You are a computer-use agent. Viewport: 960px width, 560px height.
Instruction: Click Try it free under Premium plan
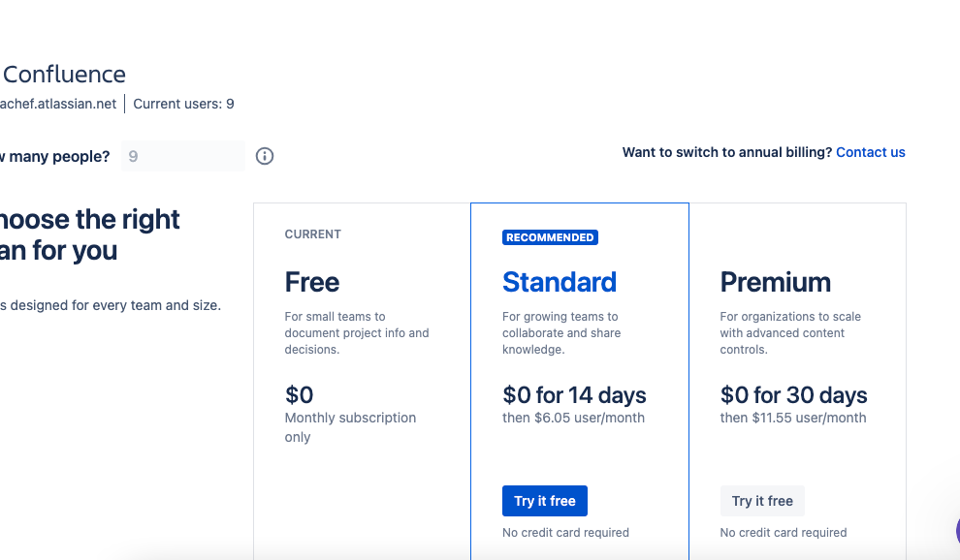pyautogui.click(x=762, y=501)
